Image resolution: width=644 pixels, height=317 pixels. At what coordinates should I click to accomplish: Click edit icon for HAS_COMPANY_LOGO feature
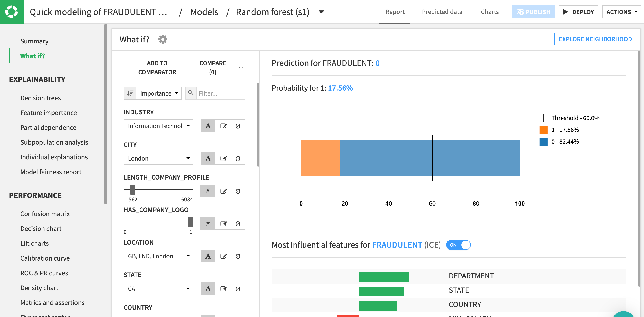point(223,224)
